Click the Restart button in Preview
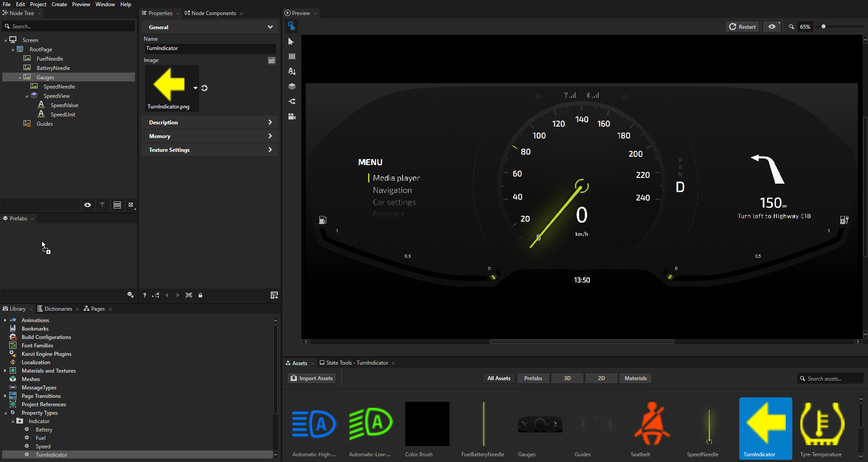 [x=742, y=27]
